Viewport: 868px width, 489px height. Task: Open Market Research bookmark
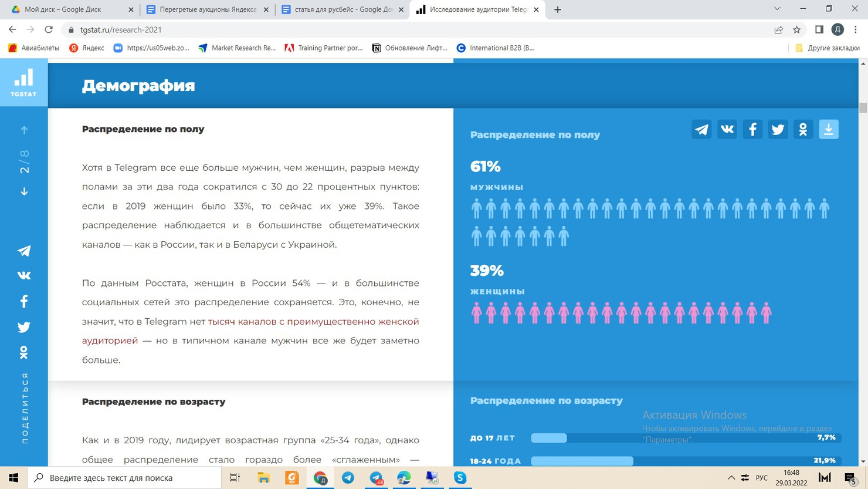tap(237, 48)
